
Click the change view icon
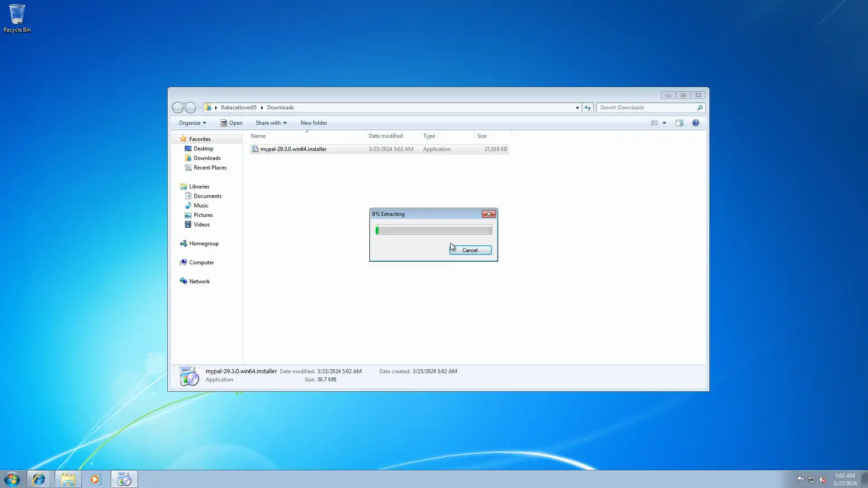[x=654, y=123]
